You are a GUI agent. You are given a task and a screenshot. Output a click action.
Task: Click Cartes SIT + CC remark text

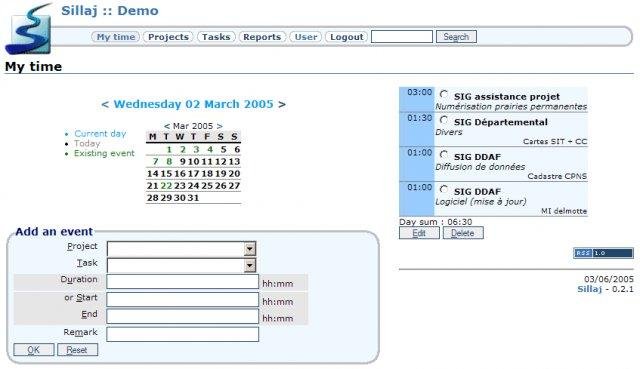tap(555, 142)
